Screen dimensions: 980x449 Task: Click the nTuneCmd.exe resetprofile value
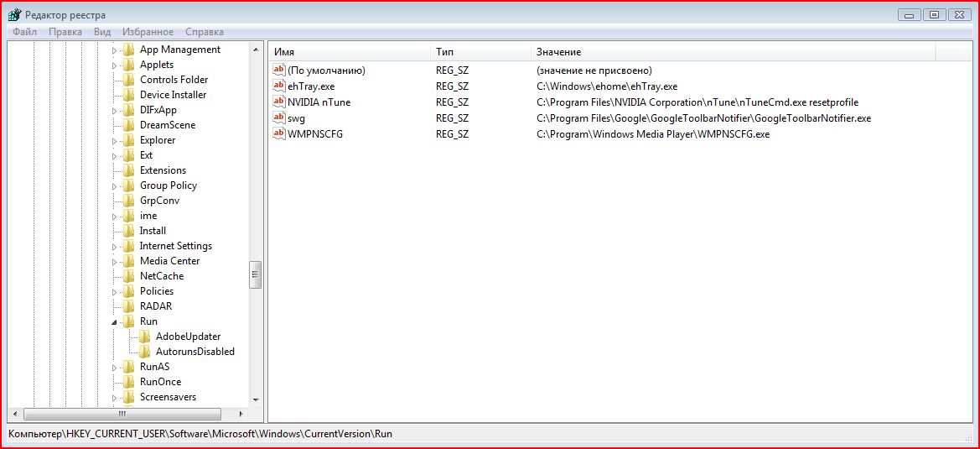click(x=697, y=102)
